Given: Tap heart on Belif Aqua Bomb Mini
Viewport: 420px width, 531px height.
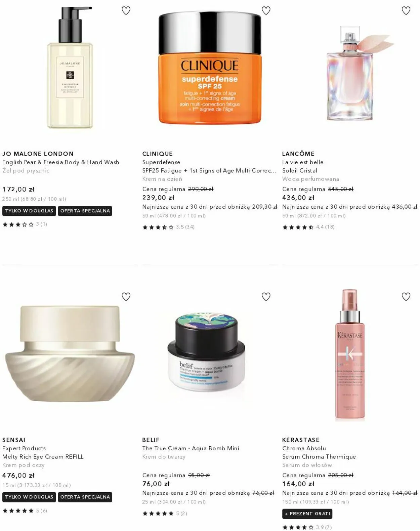Looking at the screenshot, I should coord(266,297).
